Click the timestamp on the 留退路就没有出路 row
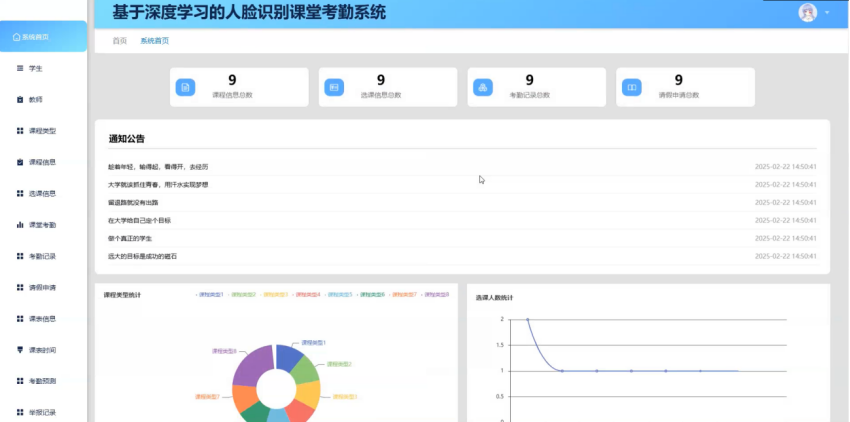 (x=785, y=202)
